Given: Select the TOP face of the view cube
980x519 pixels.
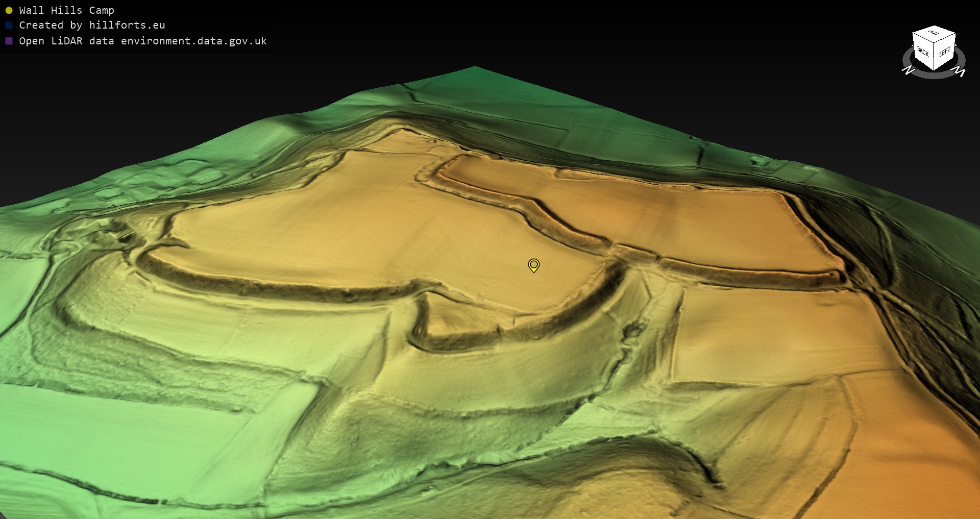Looking at the screenshot, I should point(934,33).
